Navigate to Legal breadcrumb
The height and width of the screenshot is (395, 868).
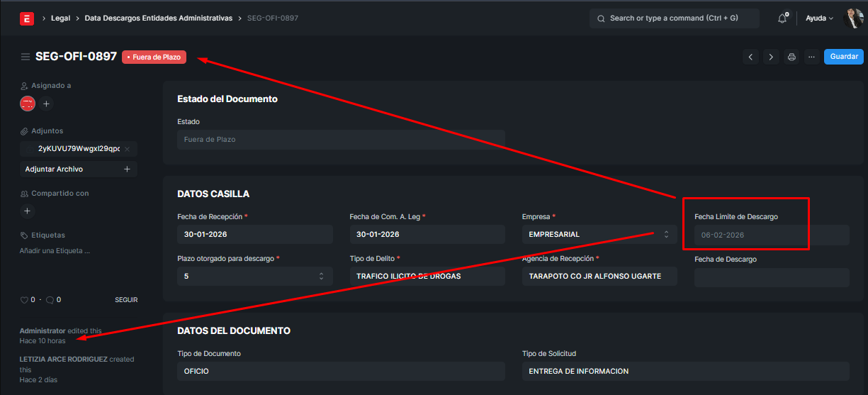coord(60,18)
